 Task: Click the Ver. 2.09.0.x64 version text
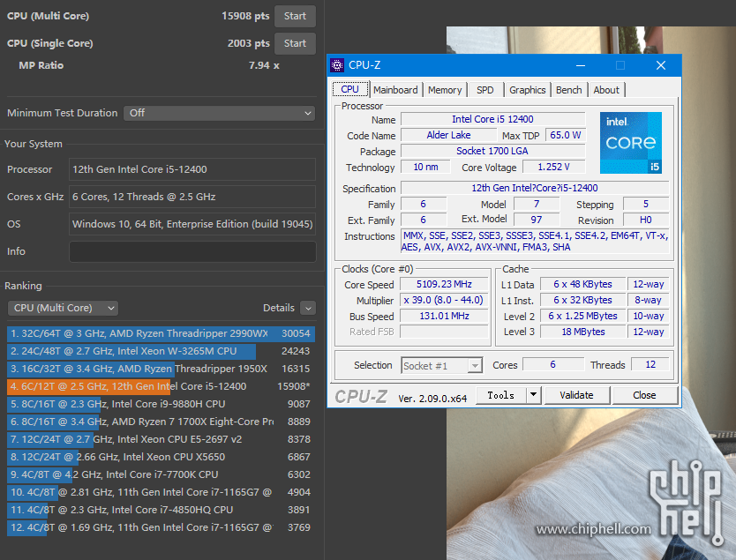coord(432,399)
